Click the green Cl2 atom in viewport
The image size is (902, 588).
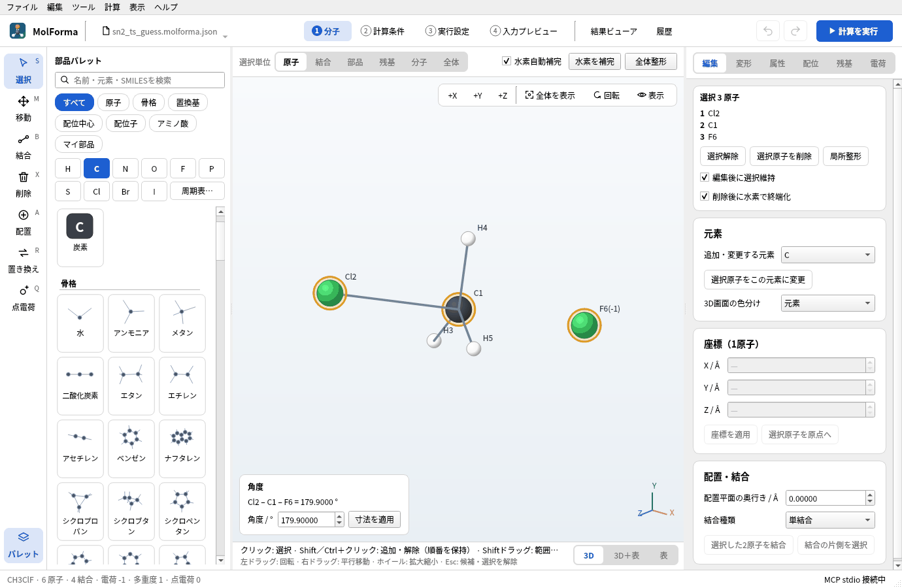pos(329,292)
